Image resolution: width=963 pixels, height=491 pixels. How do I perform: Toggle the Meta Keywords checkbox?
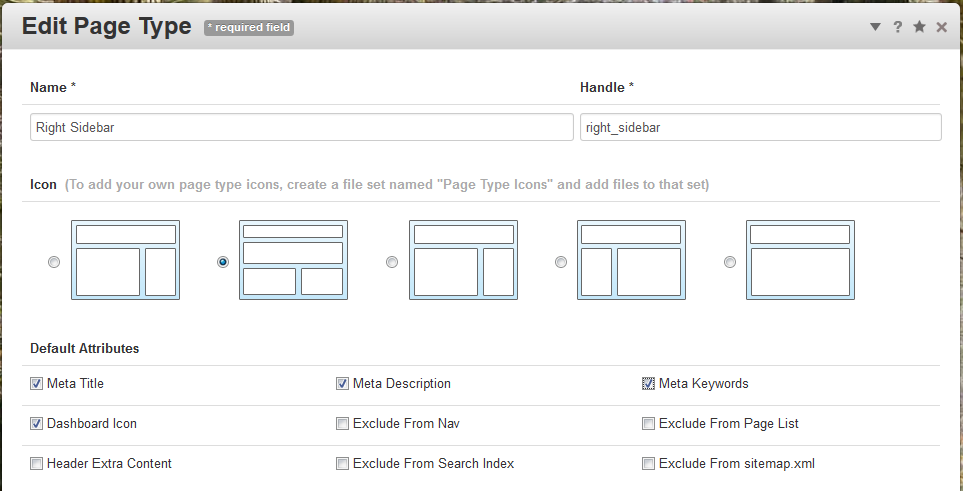tap(649, 383)
